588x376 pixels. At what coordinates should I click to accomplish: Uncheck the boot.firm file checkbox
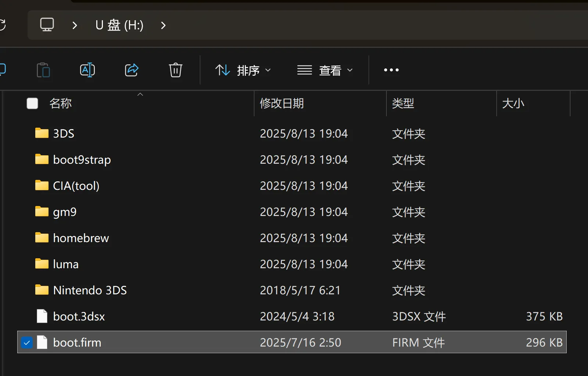pyautogui.click(x=27, y=343)
